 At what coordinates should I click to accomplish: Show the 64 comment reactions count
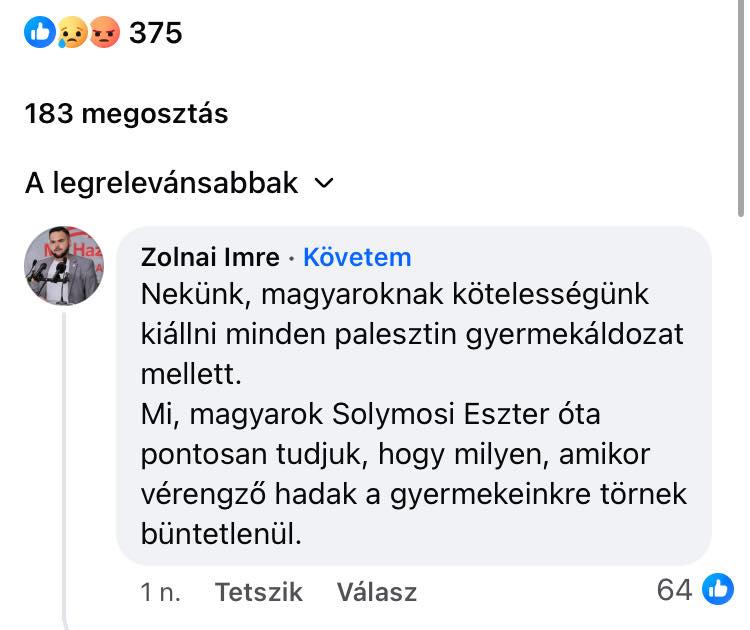674,590
